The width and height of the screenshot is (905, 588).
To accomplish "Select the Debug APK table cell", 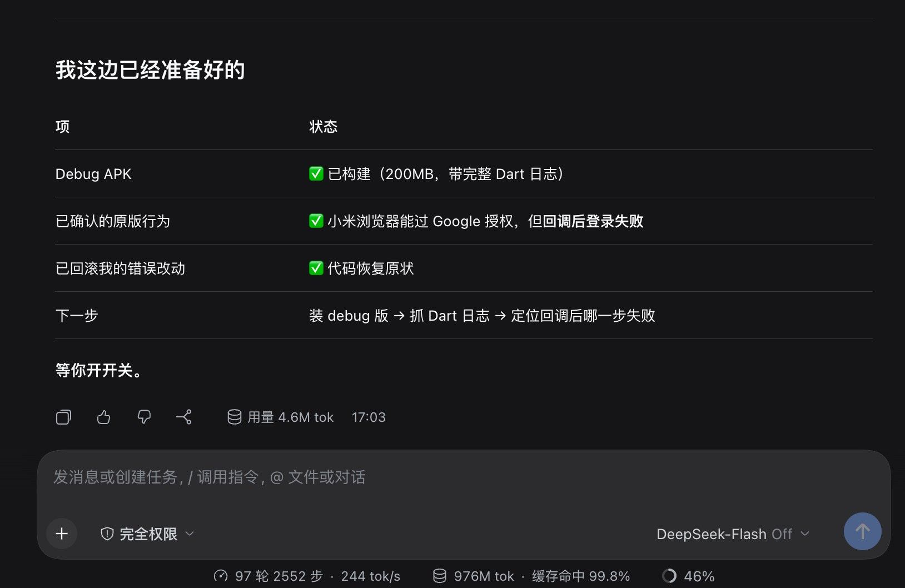I will coord(93,174).
